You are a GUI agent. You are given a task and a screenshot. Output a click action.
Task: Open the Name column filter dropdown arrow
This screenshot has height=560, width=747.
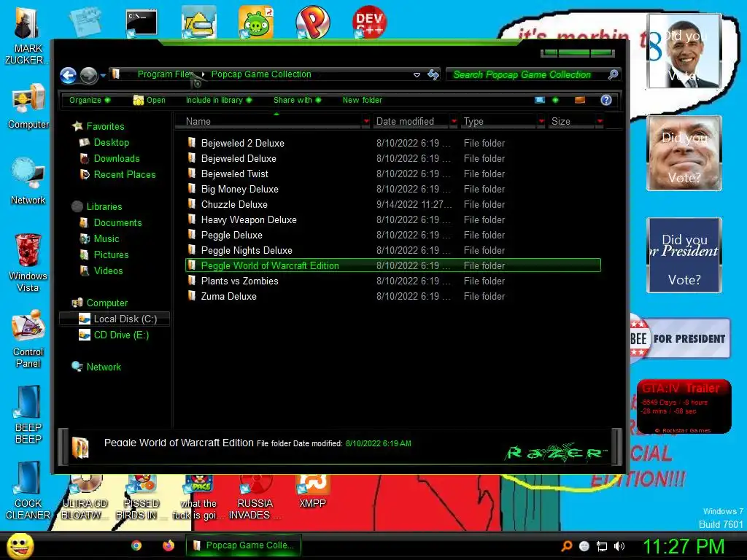[366, 122]
